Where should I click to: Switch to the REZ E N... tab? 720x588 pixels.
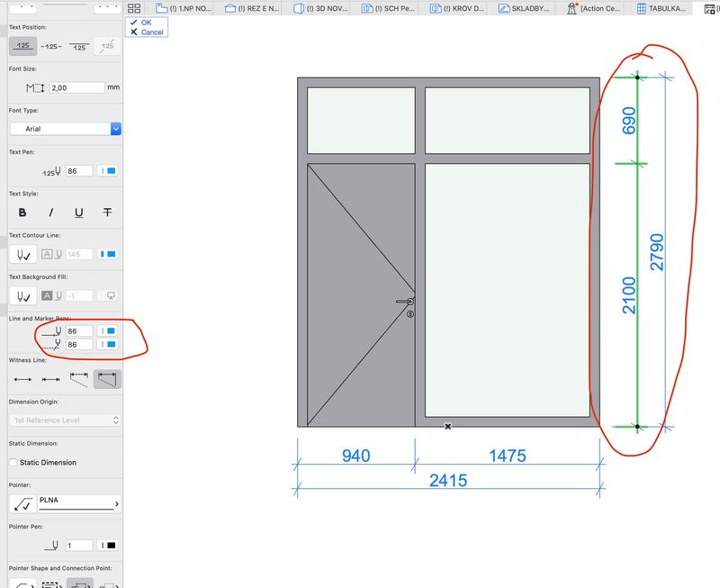[x=253, y=8]
